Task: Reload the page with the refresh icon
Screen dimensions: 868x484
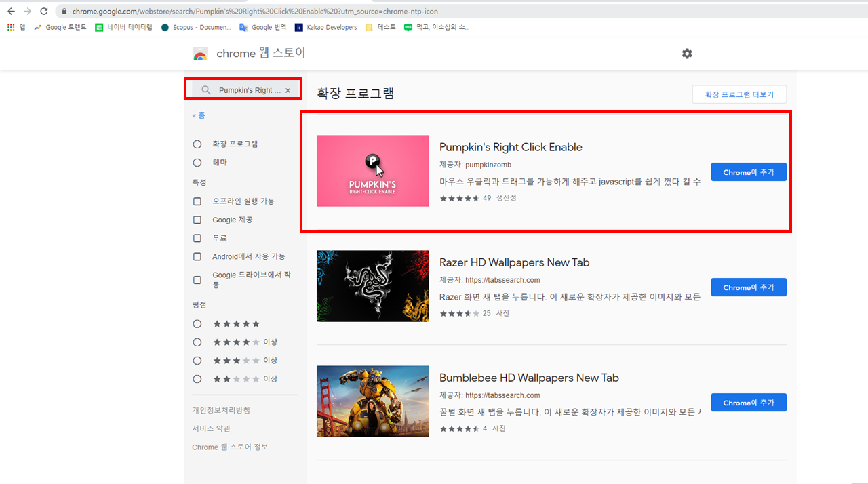Action: tap(44, 11)
